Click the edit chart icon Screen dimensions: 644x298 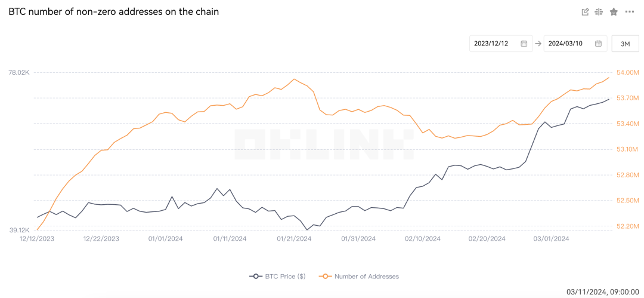(x=585, y=12)
